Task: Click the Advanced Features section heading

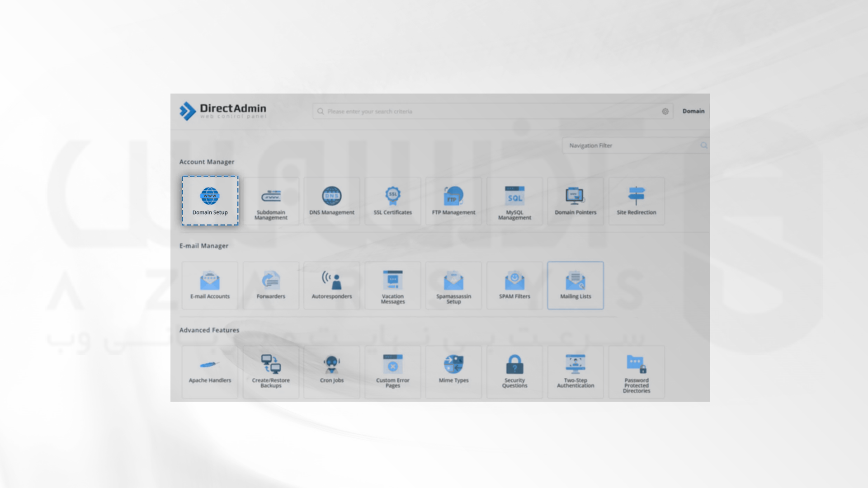Action: point(209,330)
